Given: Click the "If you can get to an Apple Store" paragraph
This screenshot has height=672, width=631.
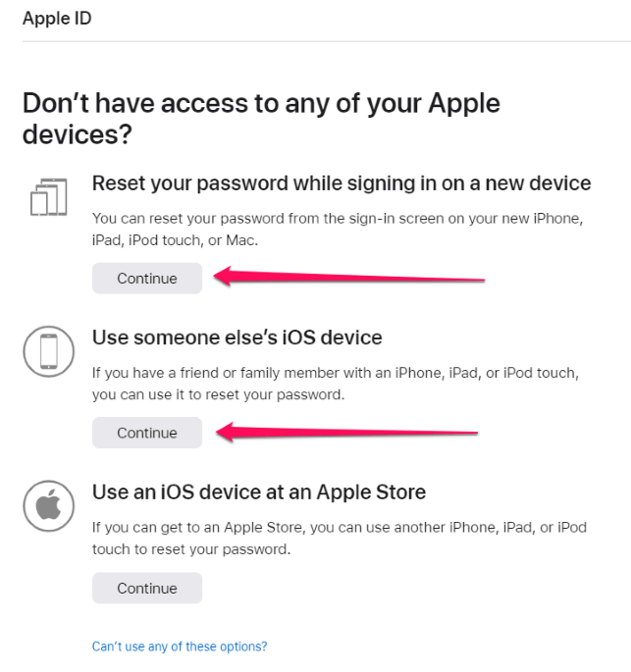Looking at the screenshot, I should pyautogui.click(x=340, y=538).
